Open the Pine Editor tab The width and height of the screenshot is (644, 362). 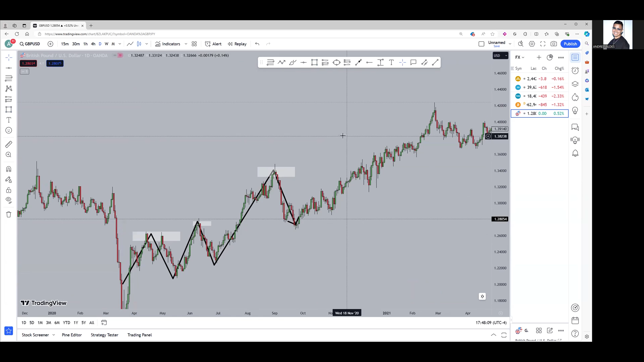pyautogui.click(x=72, y=335)
